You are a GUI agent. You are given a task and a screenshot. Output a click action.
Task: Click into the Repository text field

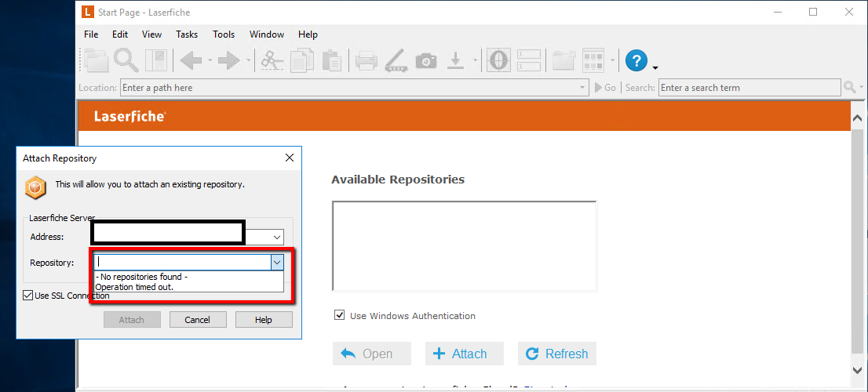[183, 262]
